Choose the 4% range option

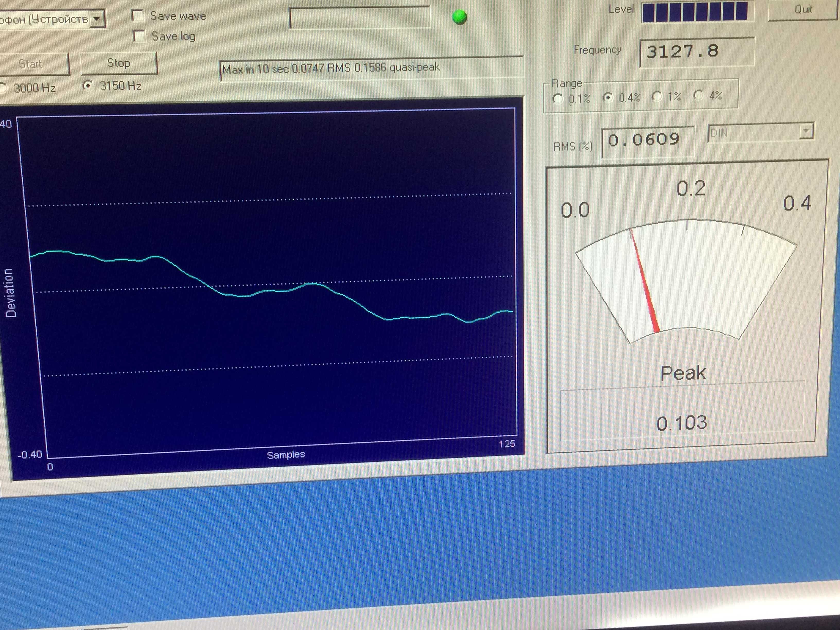point(698,95)
